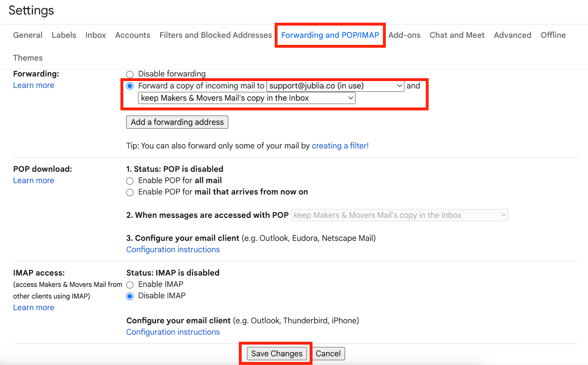This screenshot has height=365, width=588.
Task: Select Forward a copy of incoming mail
Action: [130, 86]
